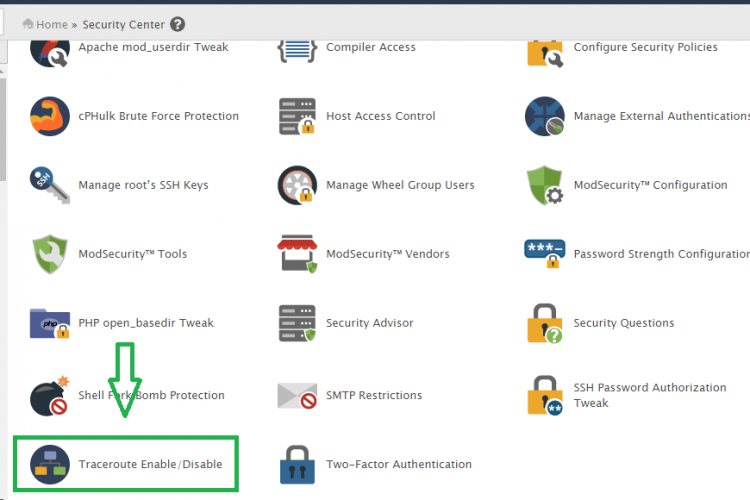The height and width of the screenshot is (500, 750).
Task: Click PHP open_basedir Tweak folder icon
Action: [50, 323]
